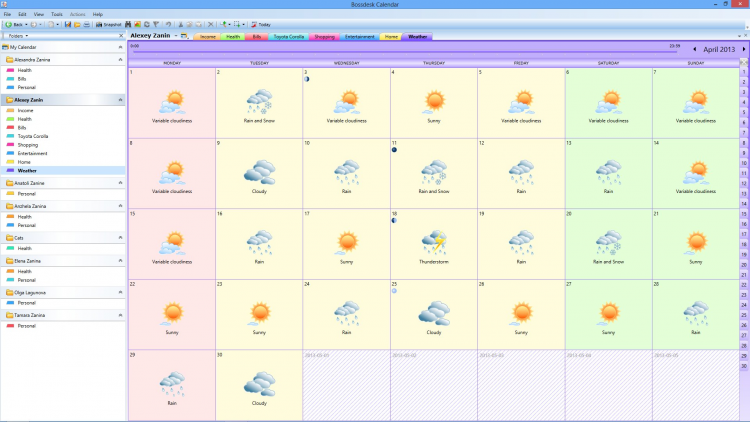Open the Alexey Zanin name dropdown

pyautogui.click(x=176, y=36)
